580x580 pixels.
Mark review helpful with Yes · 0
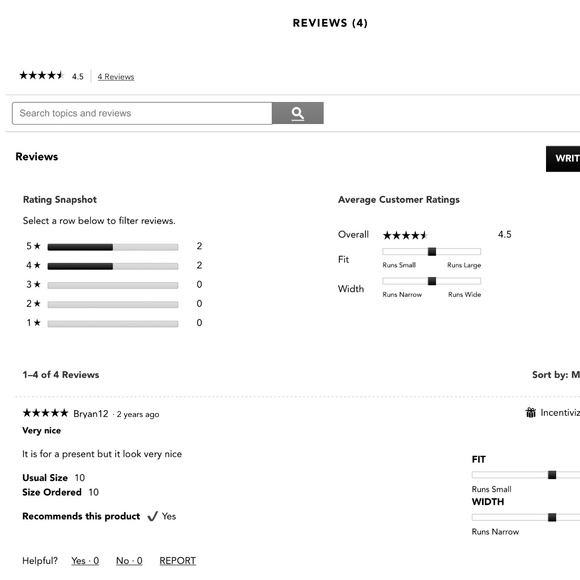85,561
